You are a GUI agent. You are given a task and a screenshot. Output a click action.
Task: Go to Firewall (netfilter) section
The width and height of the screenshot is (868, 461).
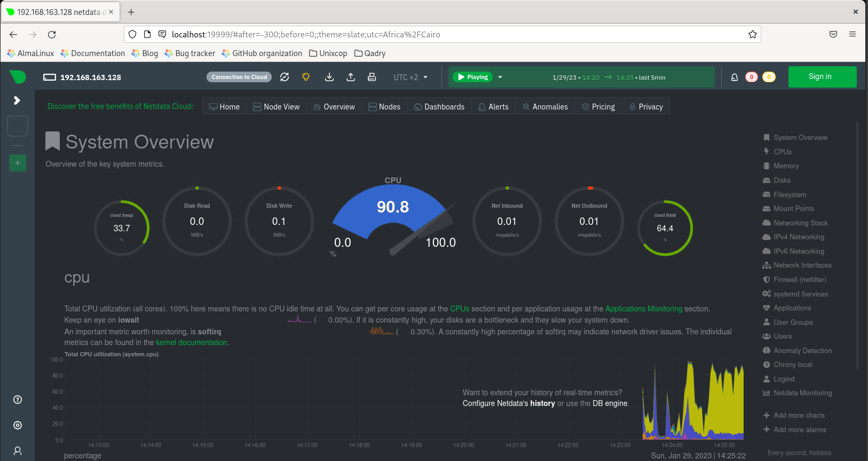click(x=795, y=280)
